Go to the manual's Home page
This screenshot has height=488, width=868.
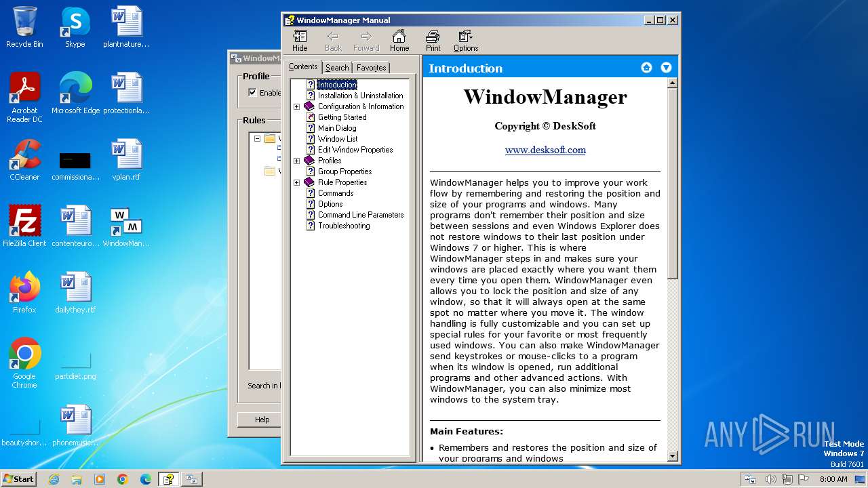point(399,41)
